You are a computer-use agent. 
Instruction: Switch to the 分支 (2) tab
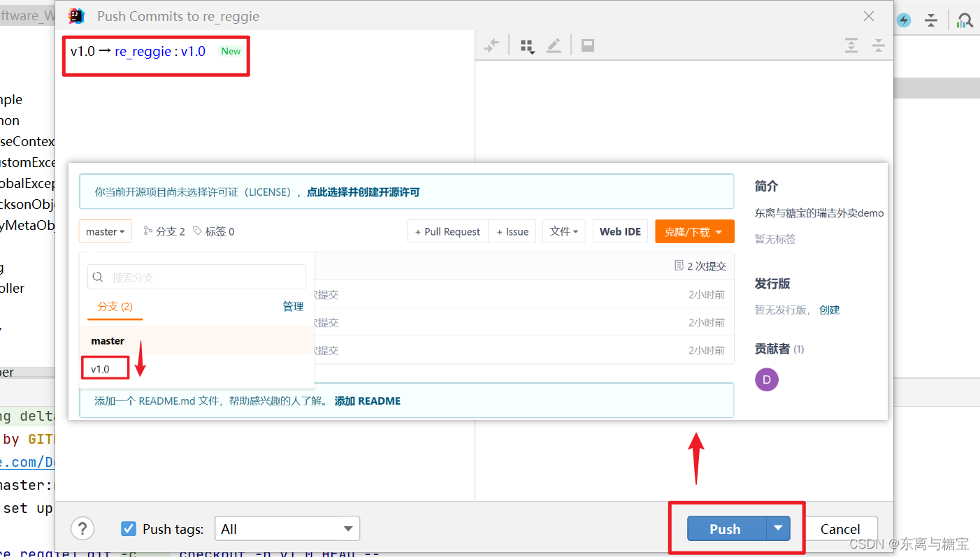[x=115, y=306]
